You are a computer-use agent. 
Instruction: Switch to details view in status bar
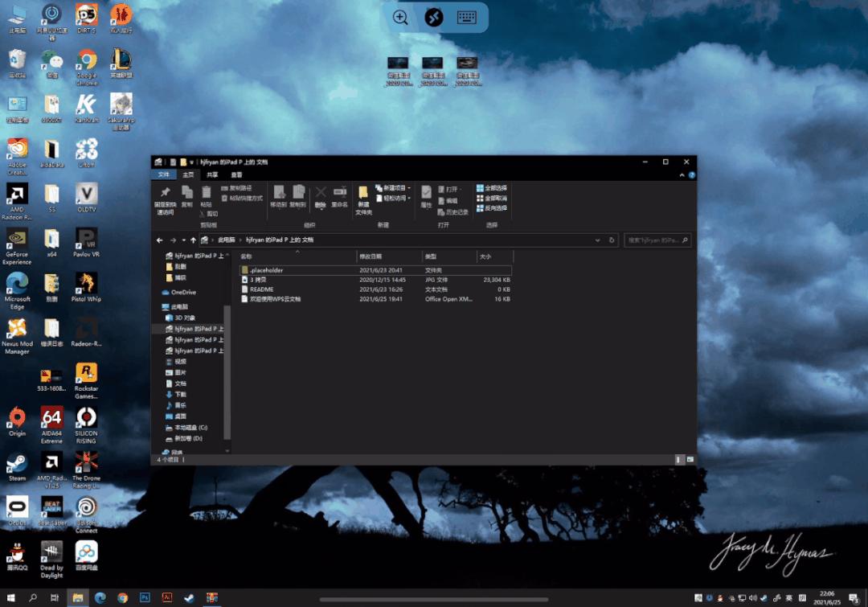679,459
